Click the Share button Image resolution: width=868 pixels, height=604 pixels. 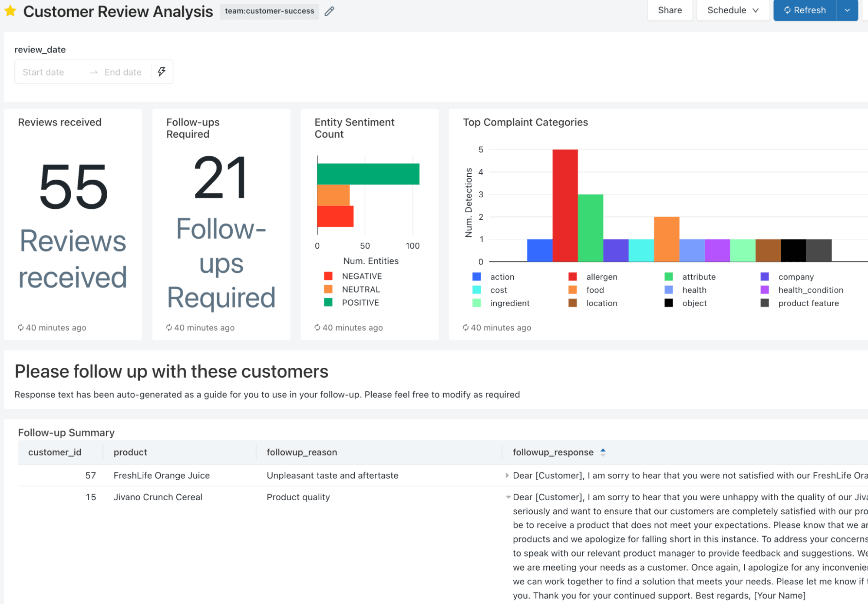click(x=670, y=10)
